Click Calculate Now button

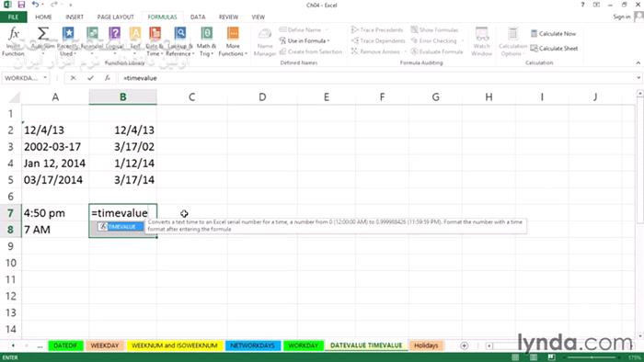tap(553, 34)
